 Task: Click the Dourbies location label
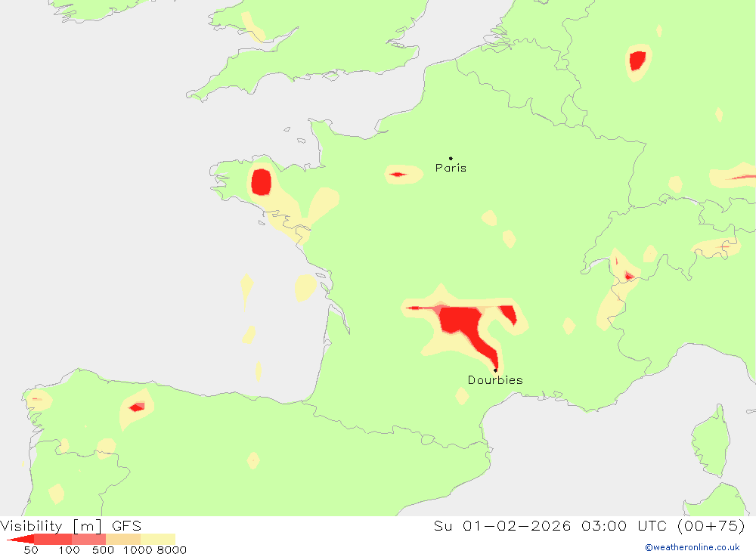[495, 380]
